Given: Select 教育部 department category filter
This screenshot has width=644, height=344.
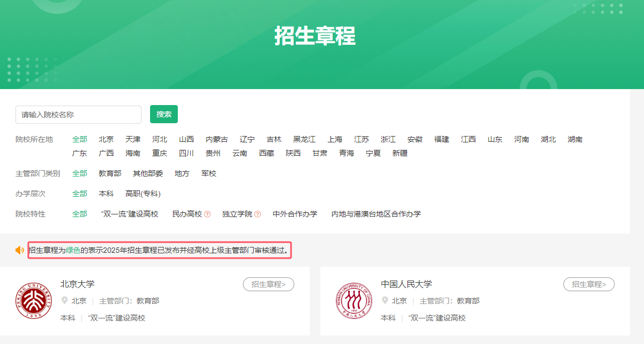Looking at the screenshot, I should coord(110,173).
